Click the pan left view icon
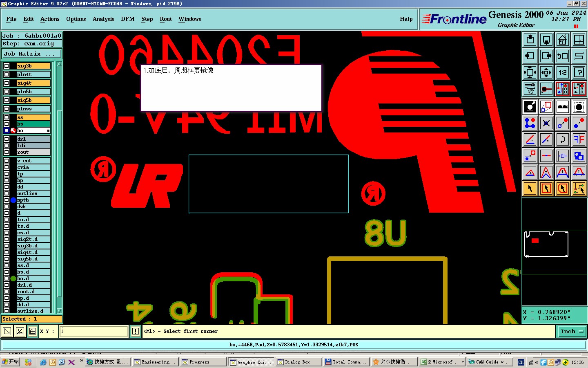This screenshot has width=588, height=368. click(530, 56)
